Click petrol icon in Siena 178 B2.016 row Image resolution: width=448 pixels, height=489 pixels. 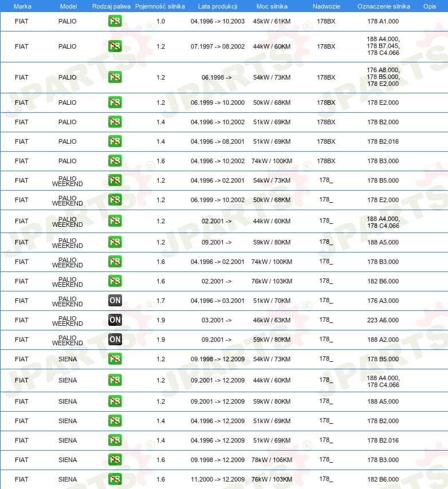pyautogui.click(x=115, y=440)
